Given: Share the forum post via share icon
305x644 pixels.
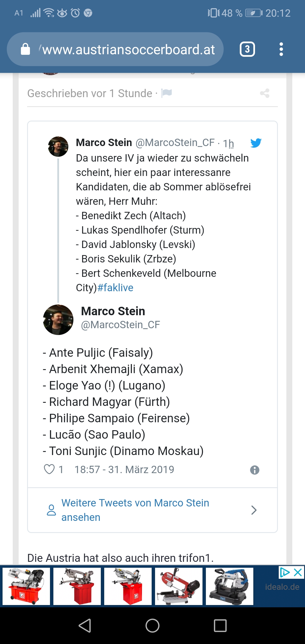Looking at the screenshot, I should tap(265, 93).
